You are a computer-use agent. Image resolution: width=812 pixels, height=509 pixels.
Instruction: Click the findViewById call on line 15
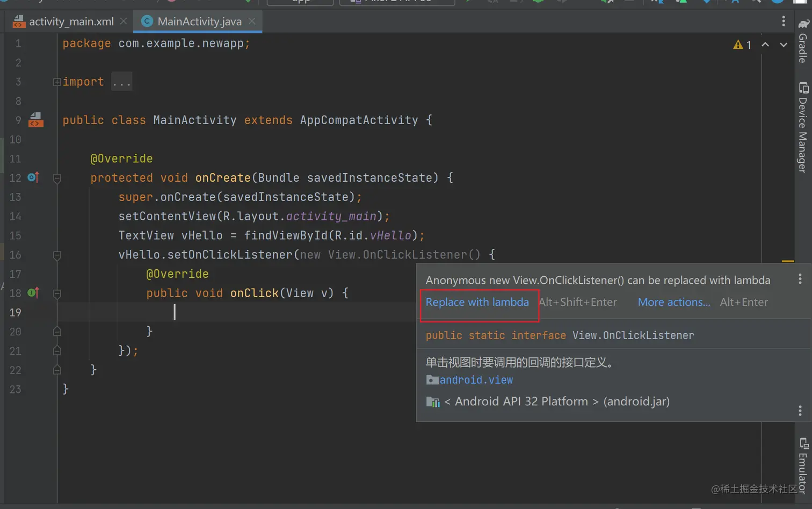286,235
